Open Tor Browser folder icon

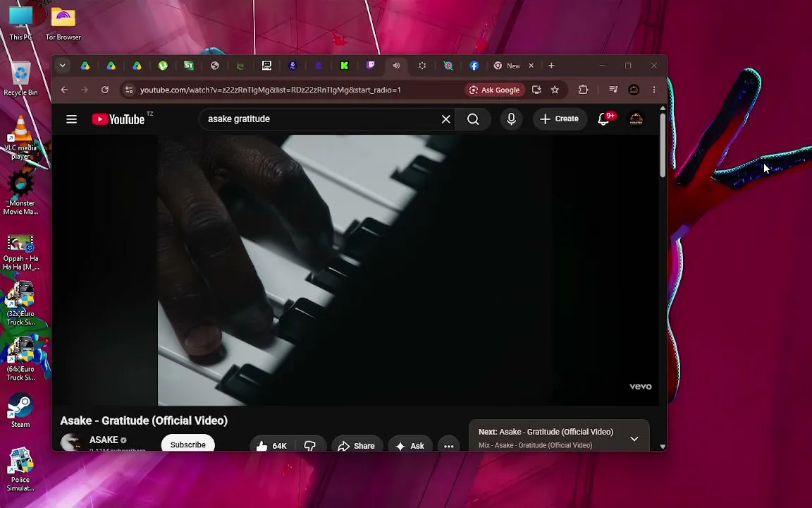(x=63, y=23)
